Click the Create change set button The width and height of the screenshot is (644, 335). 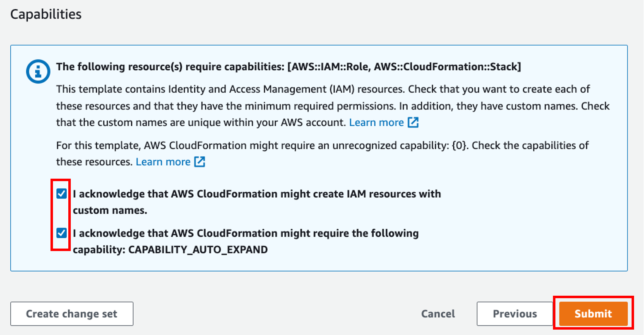pos(72,314)
